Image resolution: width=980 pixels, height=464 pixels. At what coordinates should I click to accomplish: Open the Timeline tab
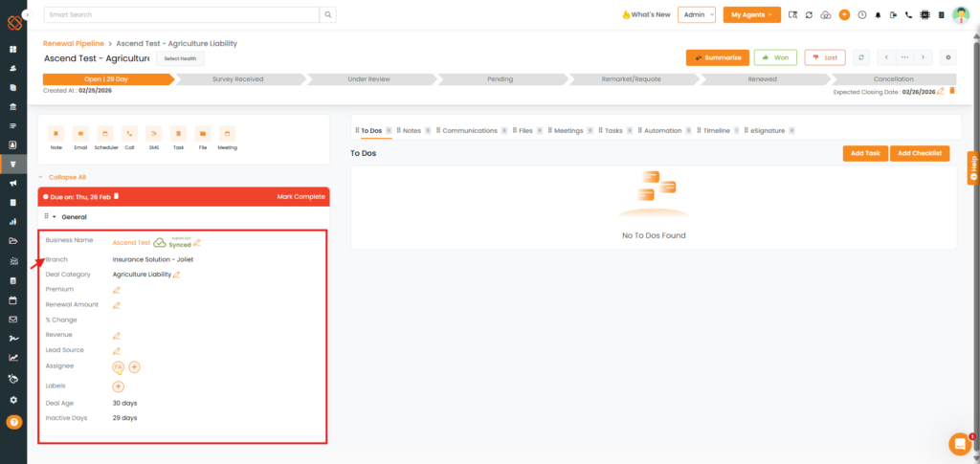[716, 130]
